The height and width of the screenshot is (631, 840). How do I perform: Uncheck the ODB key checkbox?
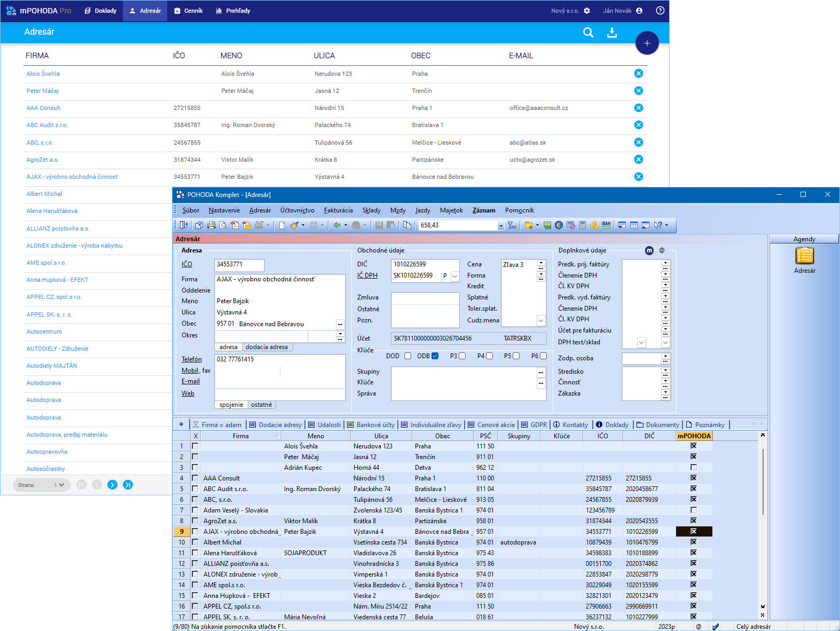click(435, 356)
